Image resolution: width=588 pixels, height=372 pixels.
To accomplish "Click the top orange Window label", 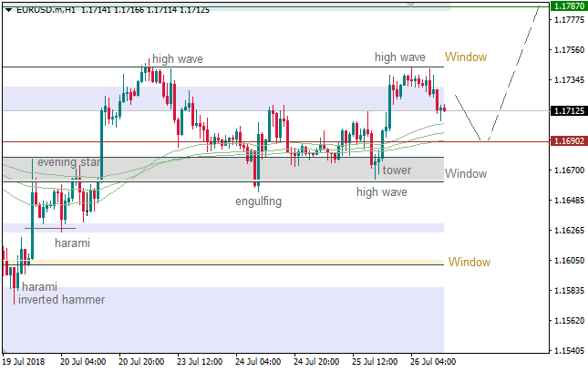I will 465,57.
